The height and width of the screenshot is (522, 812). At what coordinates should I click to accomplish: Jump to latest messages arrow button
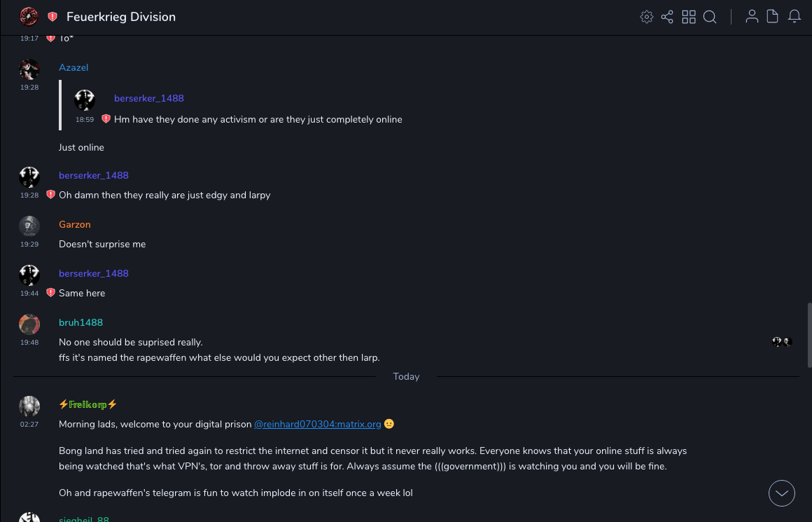[782, 493]
